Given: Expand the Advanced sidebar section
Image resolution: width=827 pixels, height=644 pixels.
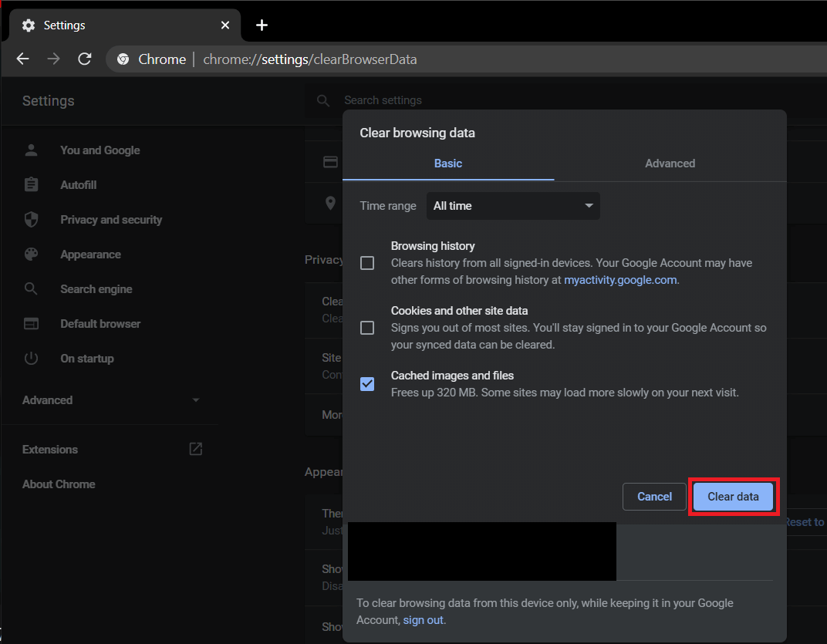Looking at the screenshot, I should click(112, 400).
